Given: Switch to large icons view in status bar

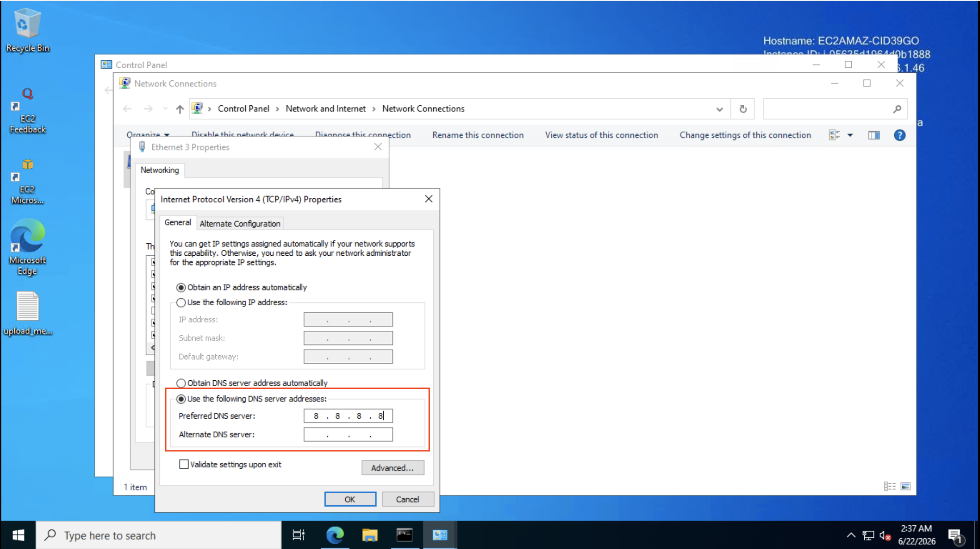Looking at the screenshot, I should 905,487.
